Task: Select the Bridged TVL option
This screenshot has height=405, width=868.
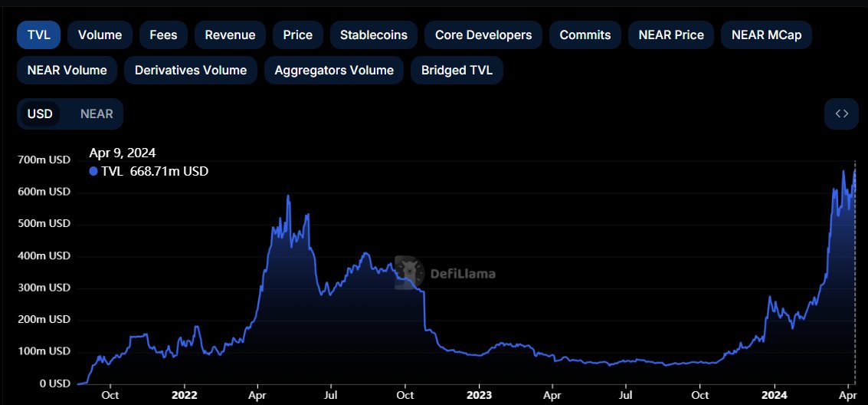Action: (457, 71)
